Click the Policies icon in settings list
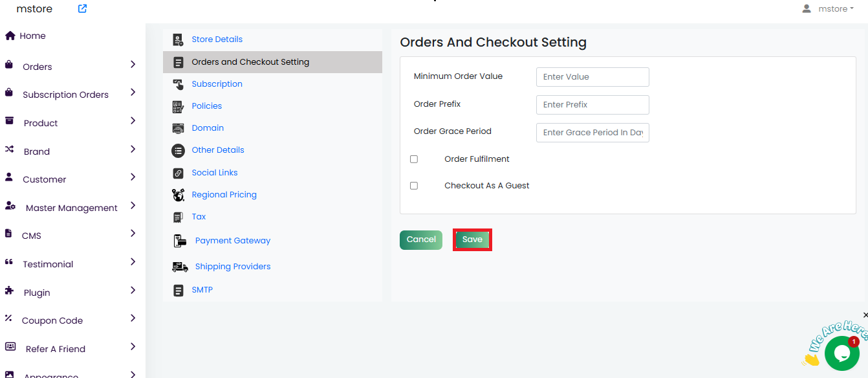The height and width of the screenshot is (378, 868). 179,106
